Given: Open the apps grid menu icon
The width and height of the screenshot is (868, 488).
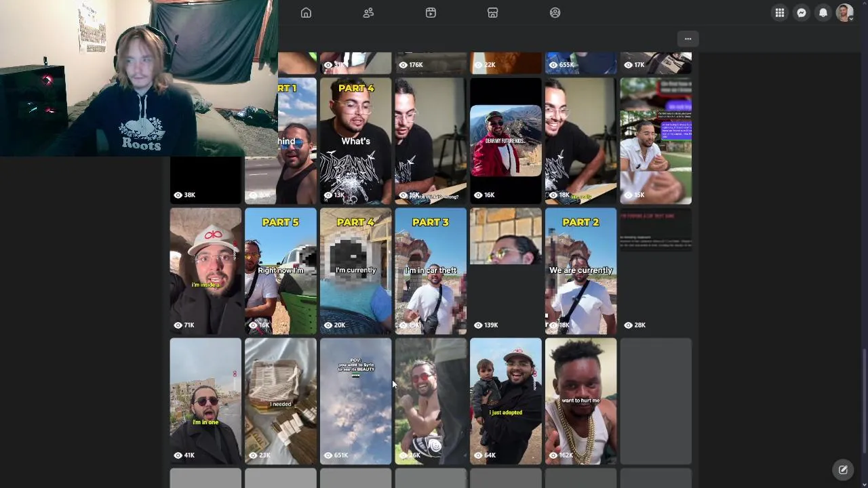Looking at the screenshot, I should tap(780, 13).
